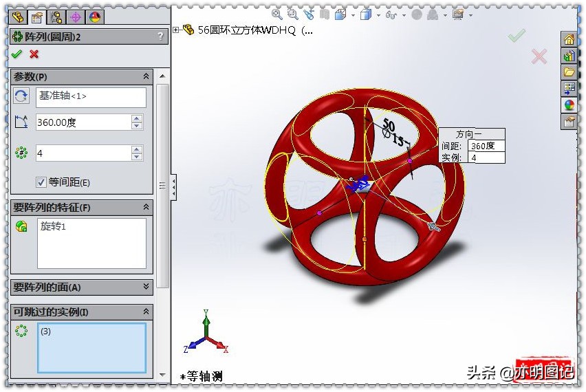This screenshot has height=392, width=586.
Task: Click the coordinate triad in the graphics area
Action: 206,332
